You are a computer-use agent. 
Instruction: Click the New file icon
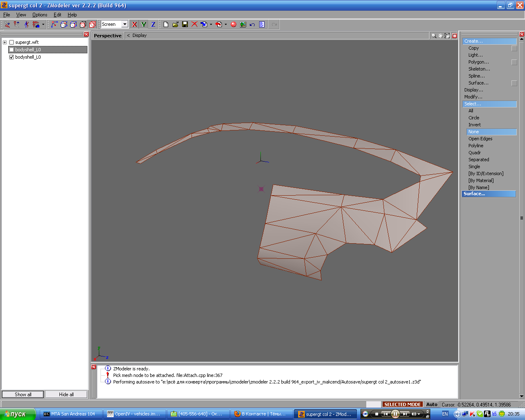point(166,25)
